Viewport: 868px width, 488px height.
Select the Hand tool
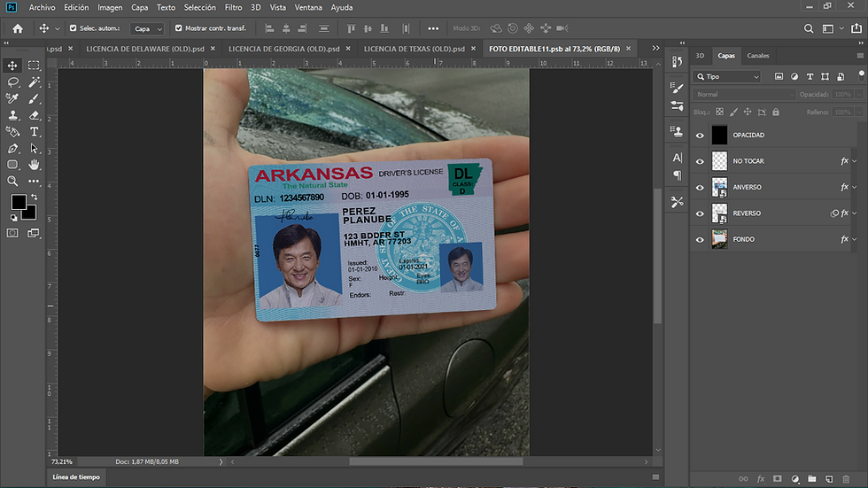click(34, 165)
